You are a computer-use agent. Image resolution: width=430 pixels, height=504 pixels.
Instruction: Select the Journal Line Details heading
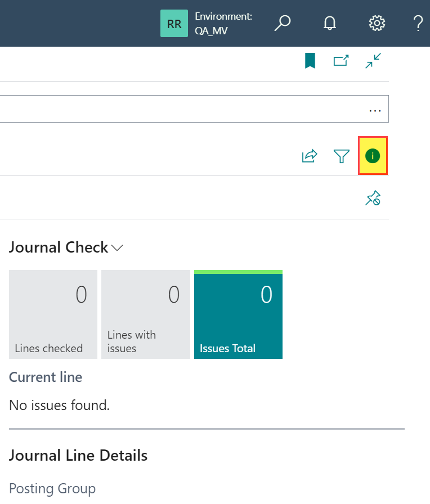(x=78, y=455)
